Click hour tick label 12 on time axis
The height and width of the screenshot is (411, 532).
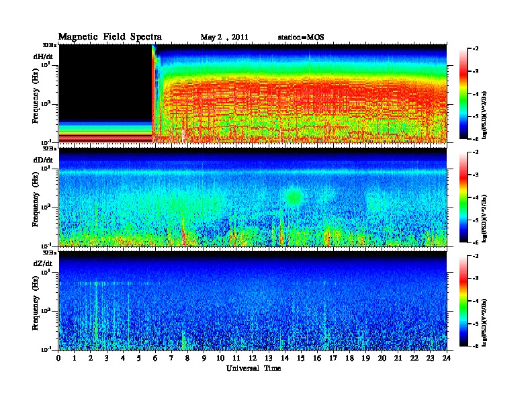[x=253, y=359]
